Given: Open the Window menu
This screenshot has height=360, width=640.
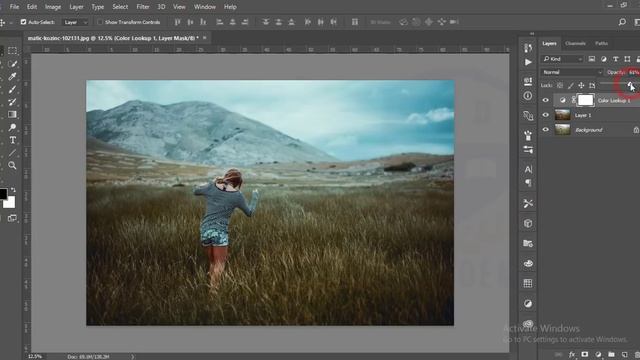Looking at the screenshot, I should click(x=205, y=7).
